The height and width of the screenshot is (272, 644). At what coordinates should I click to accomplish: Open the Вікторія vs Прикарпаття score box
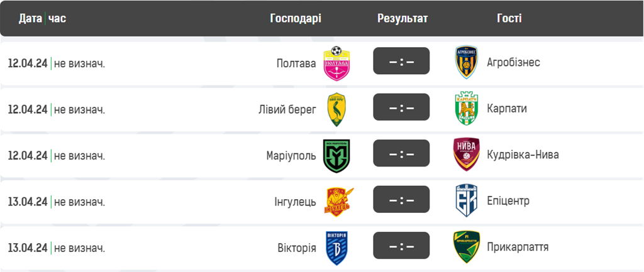tap(401, 248)
